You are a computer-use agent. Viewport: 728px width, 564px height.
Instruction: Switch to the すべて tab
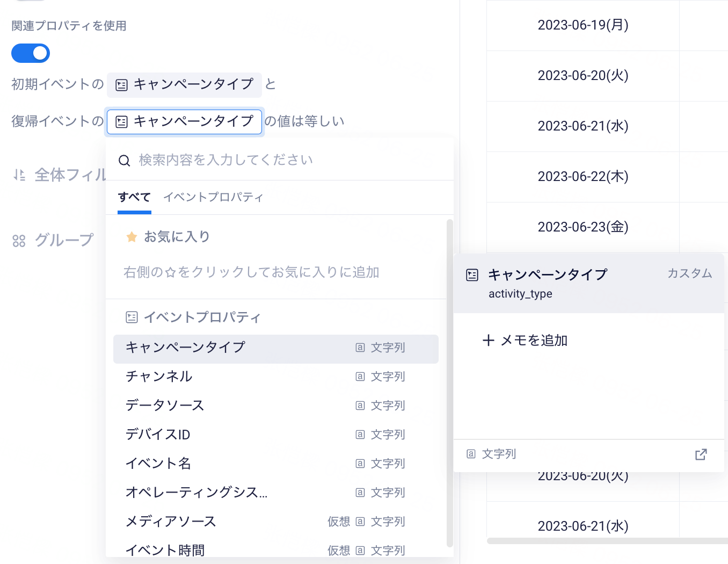coord(134,197)
